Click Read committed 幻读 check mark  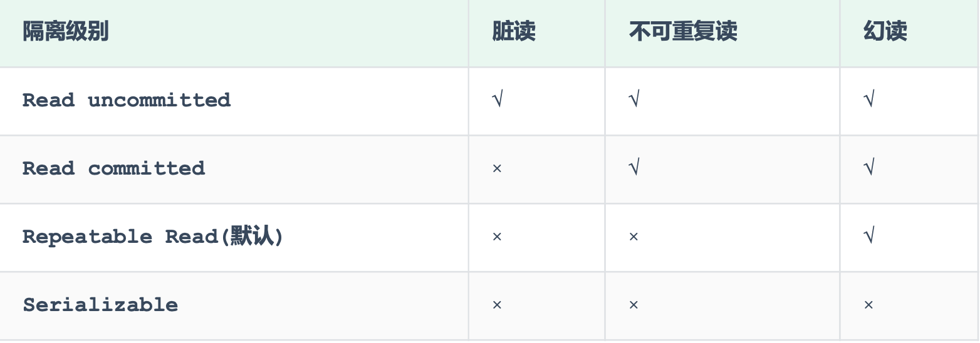tap(868, 168)
